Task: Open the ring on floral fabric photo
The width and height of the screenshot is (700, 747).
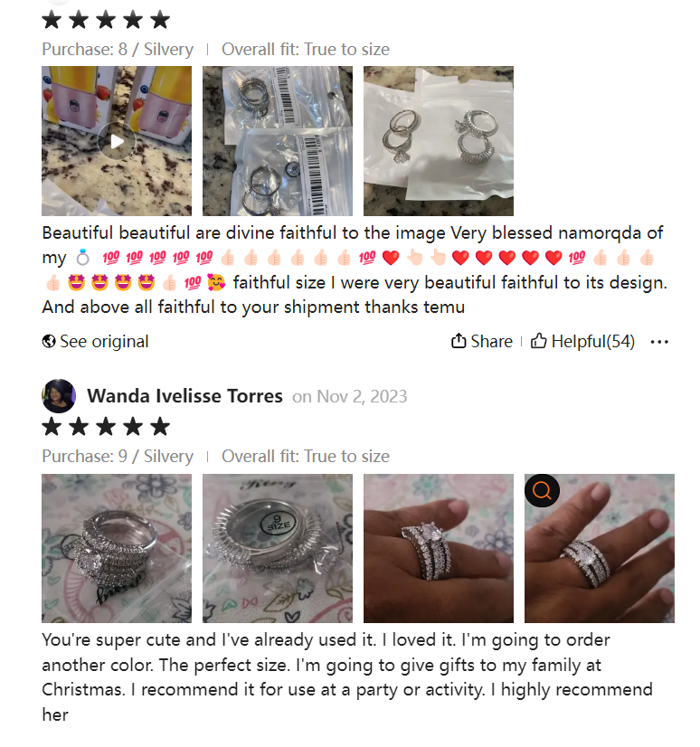Action: [117, 548]
